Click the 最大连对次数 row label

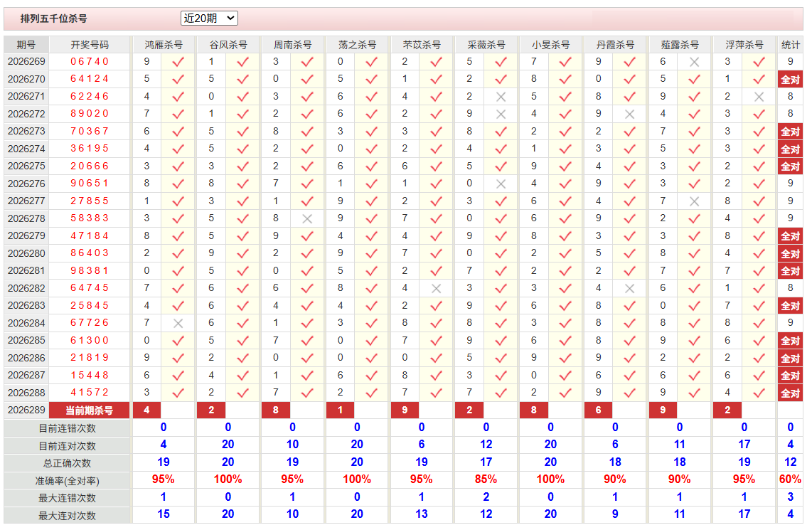click(x=68, y=516)
